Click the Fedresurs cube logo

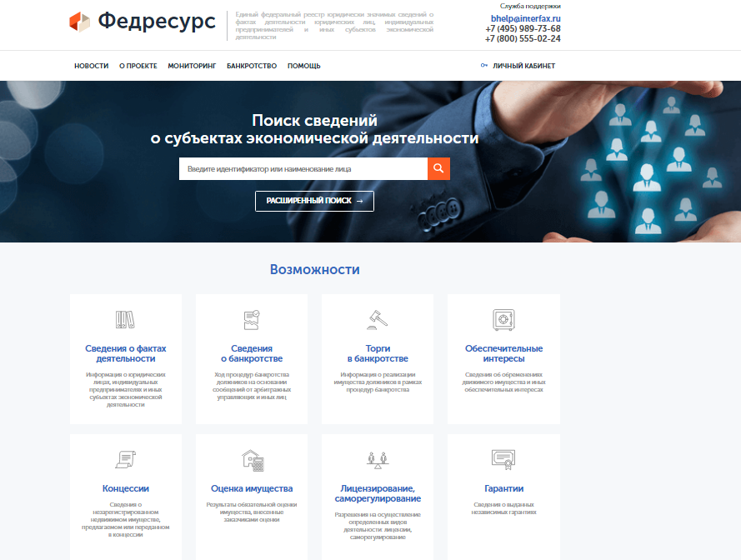tap(79, 22)
